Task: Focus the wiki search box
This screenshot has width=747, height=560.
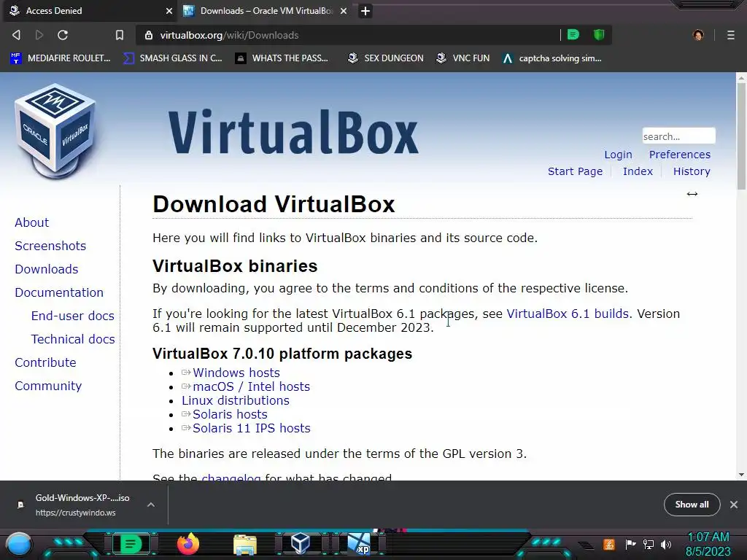Action: pyautogui.click(x=678, y=136)
